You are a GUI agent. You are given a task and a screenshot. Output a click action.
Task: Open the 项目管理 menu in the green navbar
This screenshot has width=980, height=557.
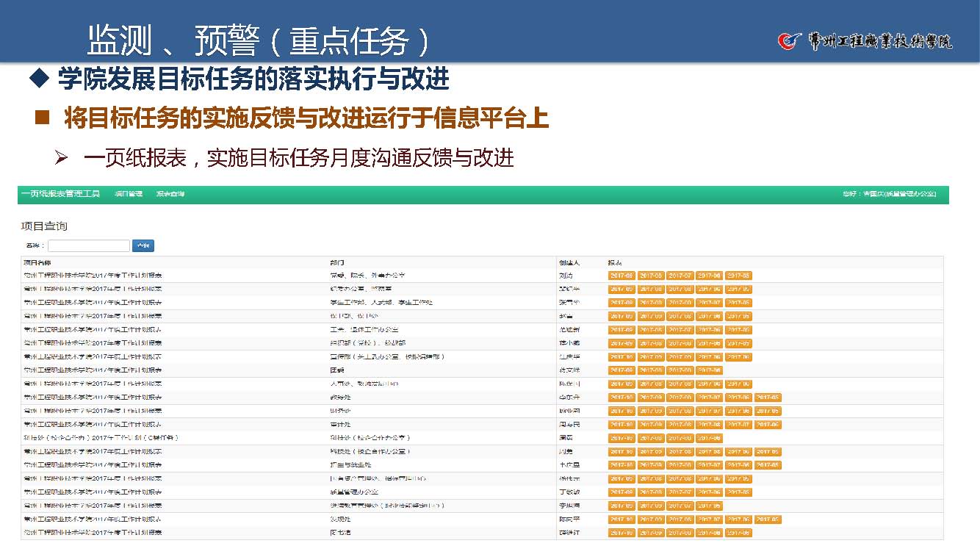128,194
